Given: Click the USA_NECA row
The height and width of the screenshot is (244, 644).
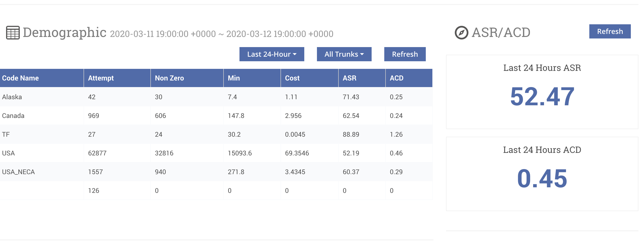Looking at the screenshot, I should click(18, 172).
